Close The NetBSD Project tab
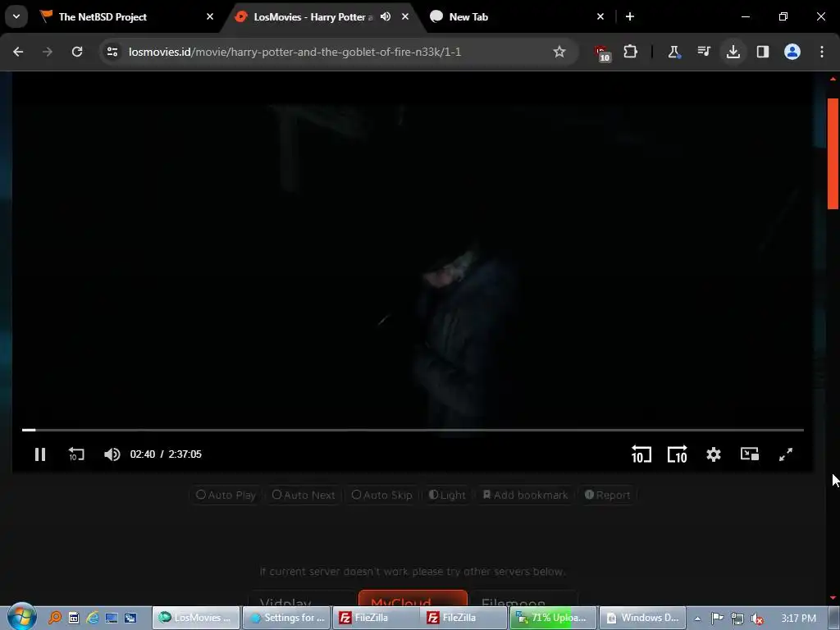The width and height of the screenshot is (840, 630). (x=210, y=16)
